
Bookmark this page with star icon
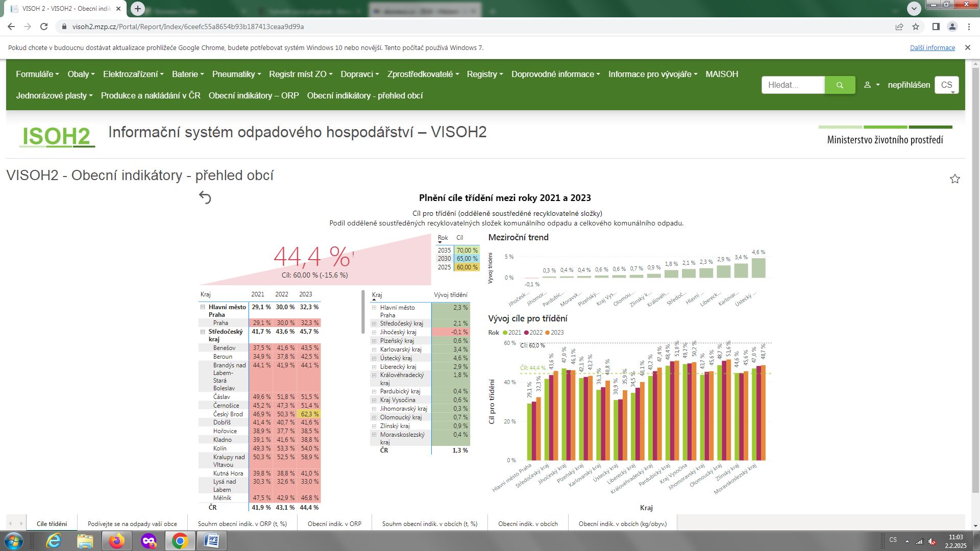pyautogui.click(x=916, y=27)
